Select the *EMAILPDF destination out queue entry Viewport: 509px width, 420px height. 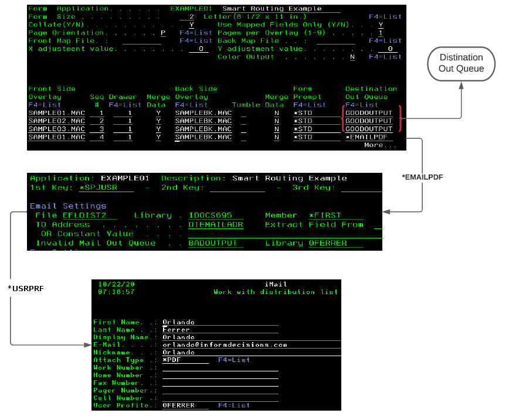coord(368,137)
